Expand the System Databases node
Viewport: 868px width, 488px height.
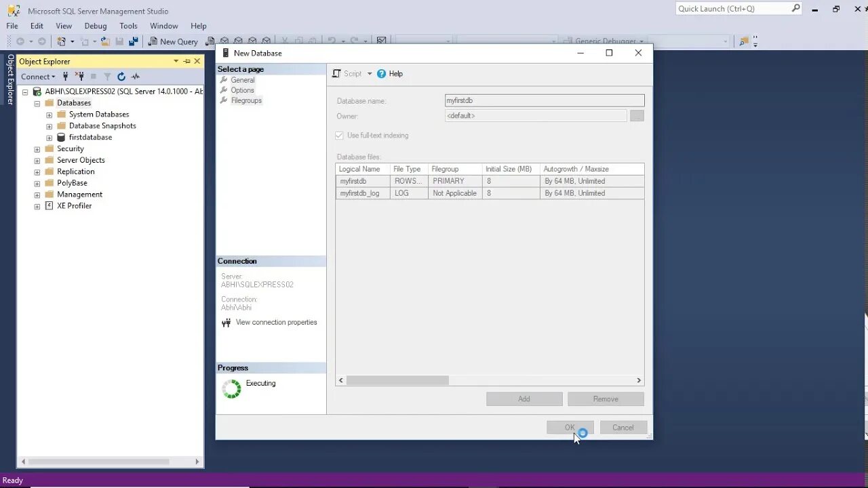click(49, 115)
